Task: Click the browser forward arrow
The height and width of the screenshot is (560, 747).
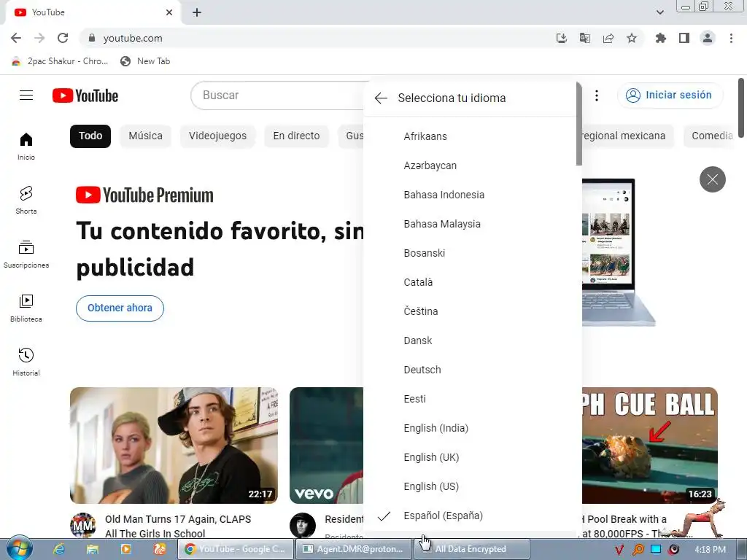Action: 39,38
